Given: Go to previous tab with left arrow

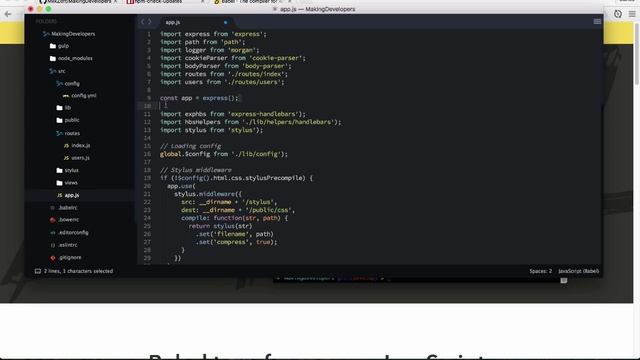Looking at the screenshot, I should (142, 22).
